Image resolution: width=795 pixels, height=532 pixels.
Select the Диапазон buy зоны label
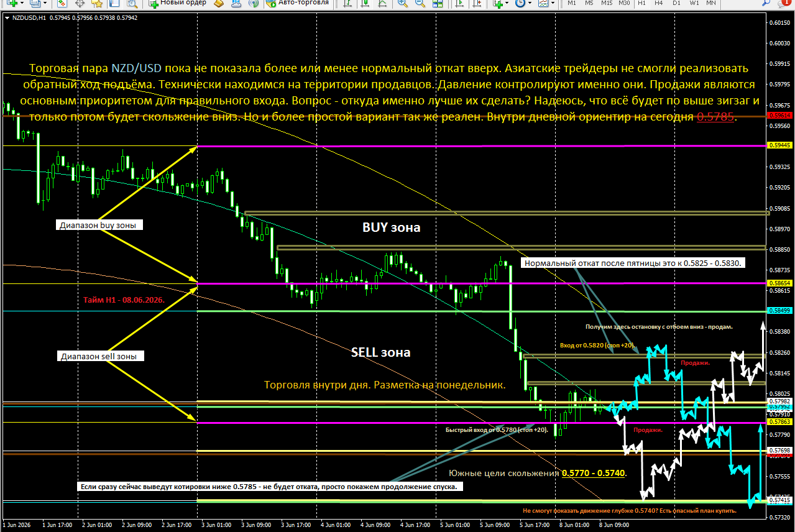(x=98, y=225)
